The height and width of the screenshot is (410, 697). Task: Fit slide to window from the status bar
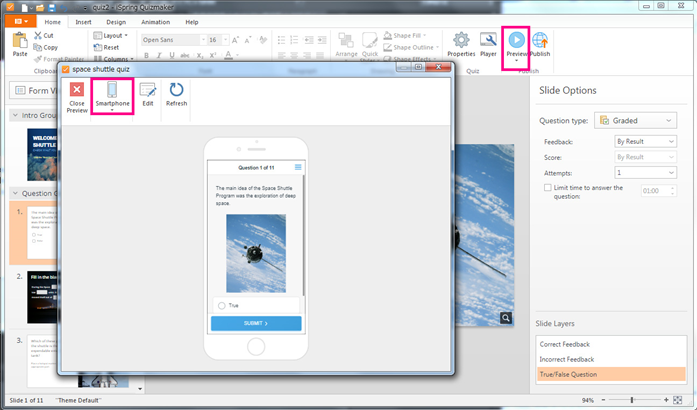pyautogui.click(x=677, y=400)
